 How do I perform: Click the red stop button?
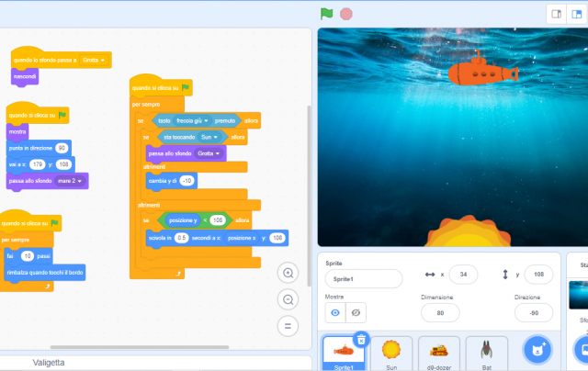pos(346,14)
